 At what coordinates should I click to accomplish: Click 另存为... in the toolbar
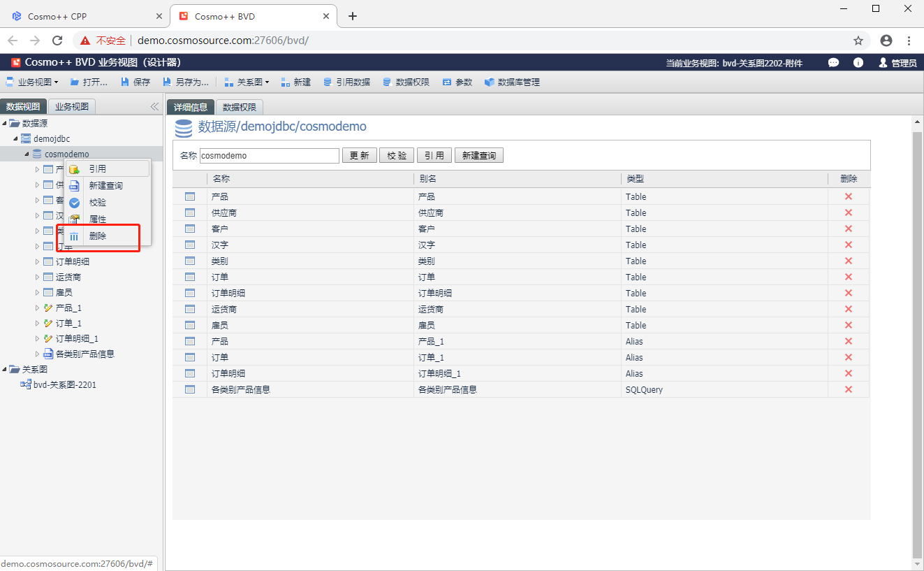tap(186, 82)
